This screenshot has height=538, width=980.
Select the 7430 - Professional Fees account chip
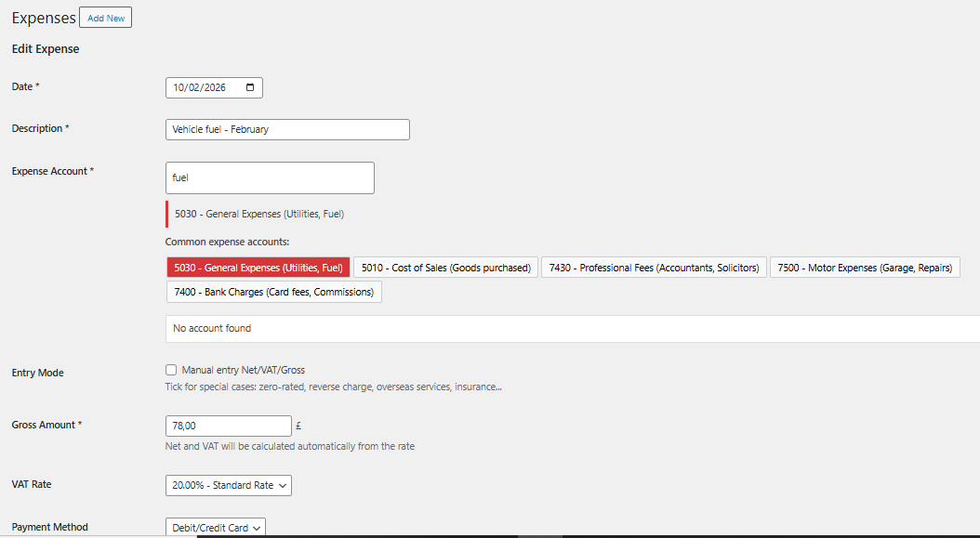tap(653, 267)
